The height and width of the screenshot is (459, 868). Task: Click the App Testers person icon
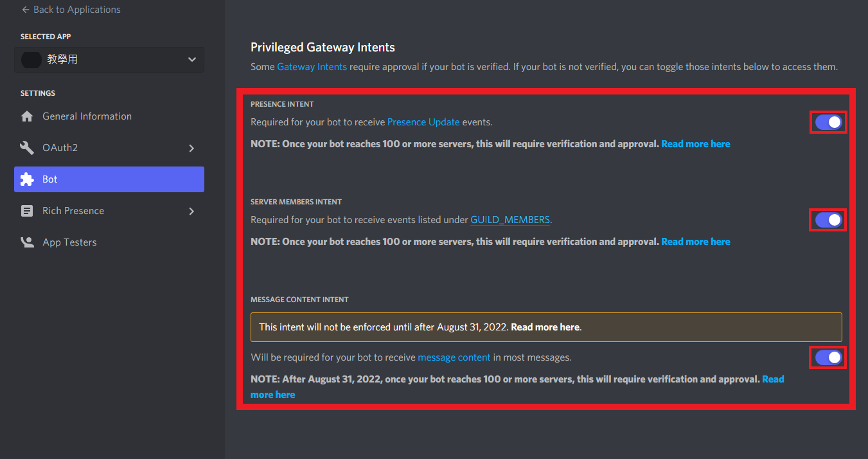[27, 242]
